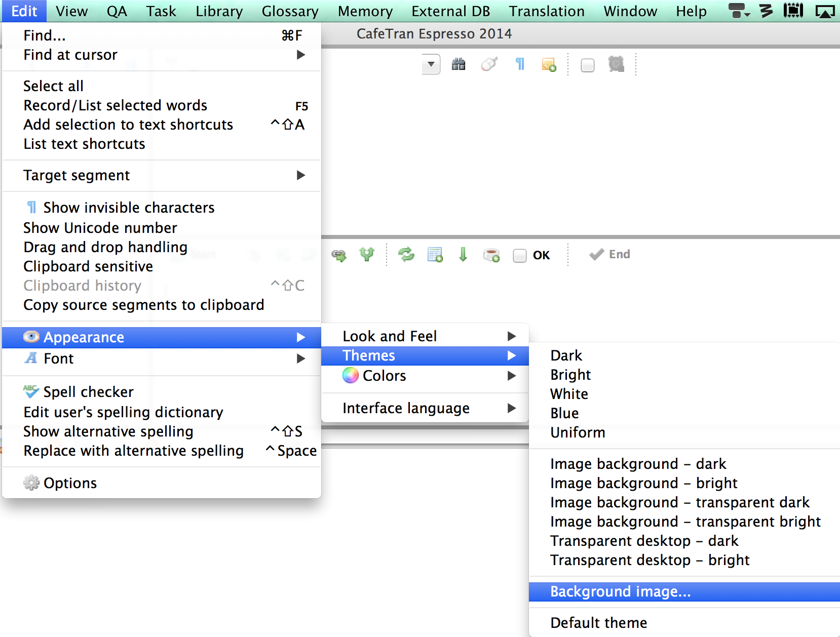
Task: Select the Dark theme
Action: click(x=566, y=355)
